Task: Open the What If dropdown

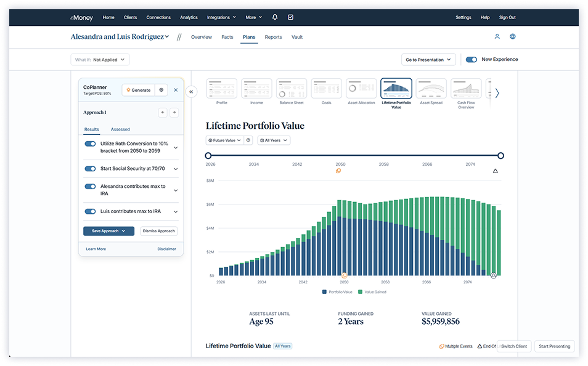Action: pyautogui.click(x=100, y=60)
